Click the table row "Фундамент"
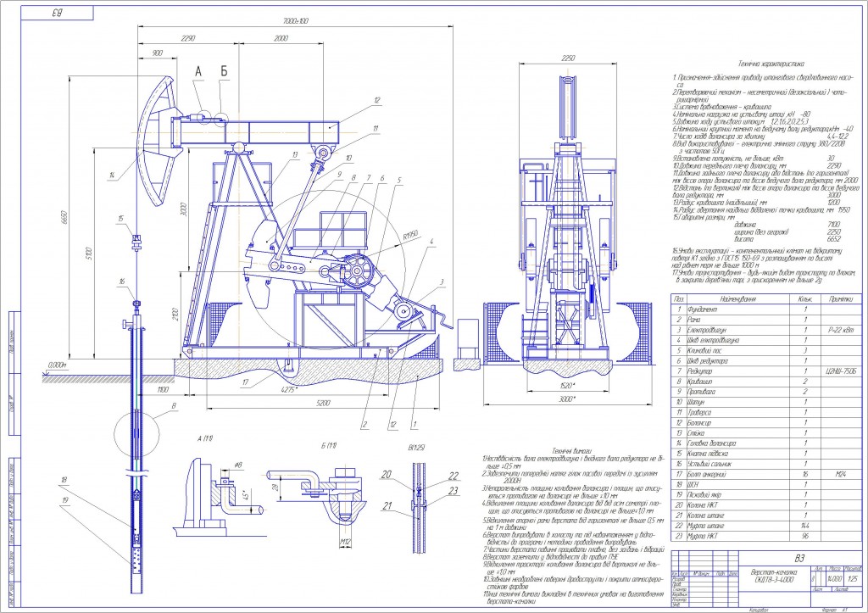Screen dimensions: 868x613 [766, 309]
